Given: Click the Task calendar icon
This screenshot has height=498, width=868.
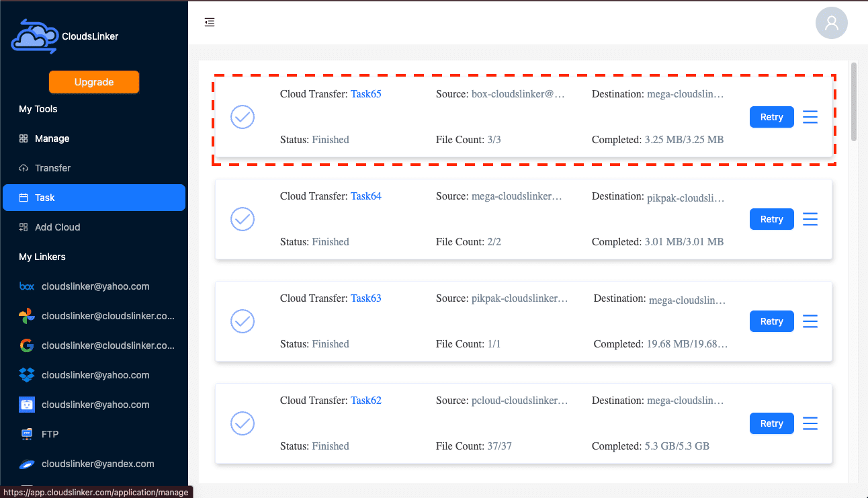Looking at the screenshot, I should [24, 198].
